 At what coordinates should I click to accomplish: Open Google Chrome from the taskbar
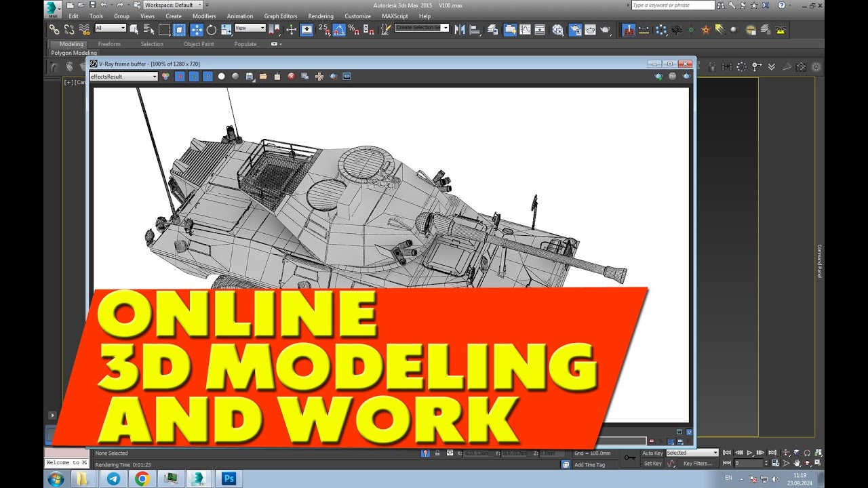pos(142,479)
